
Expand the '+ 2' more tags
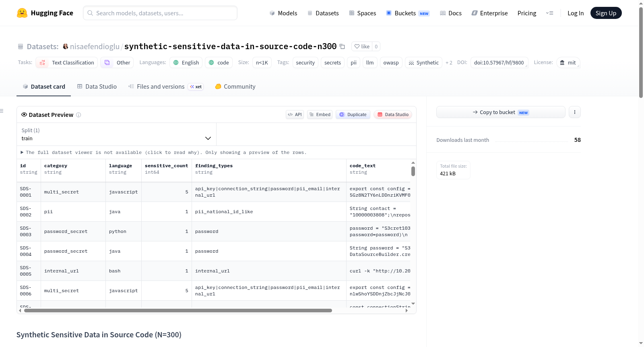(x=449, y=62)
